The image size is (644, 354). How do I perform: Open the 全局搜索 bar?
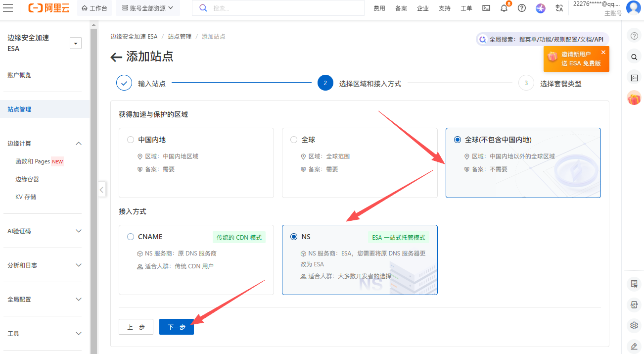point(543,39)
